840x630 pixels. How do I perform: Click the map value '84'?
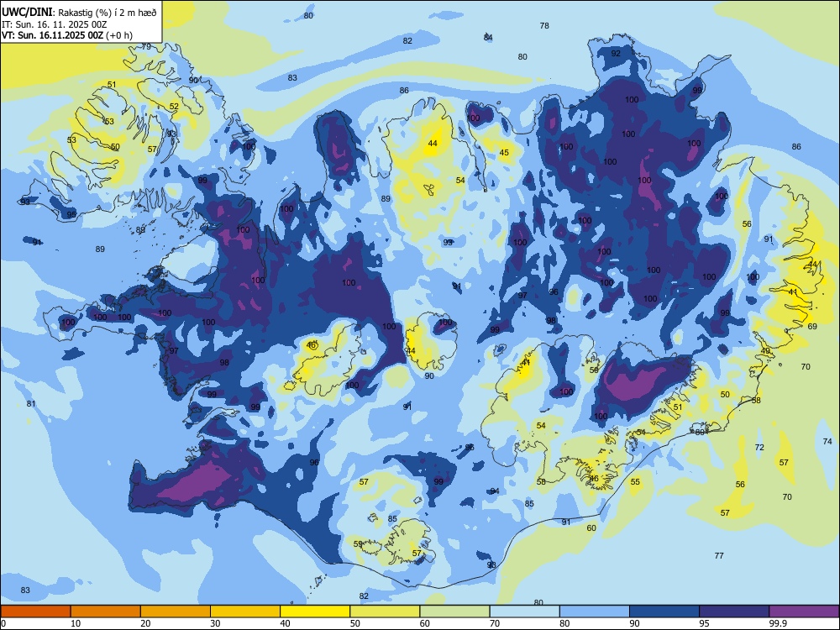(488, 38)
